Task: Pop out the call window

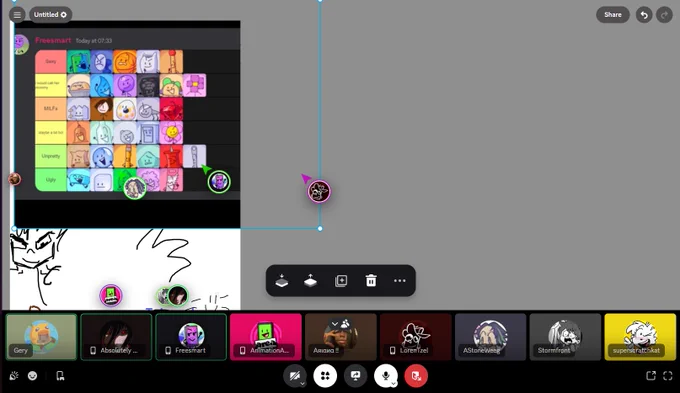Action: tap(651, 376)
